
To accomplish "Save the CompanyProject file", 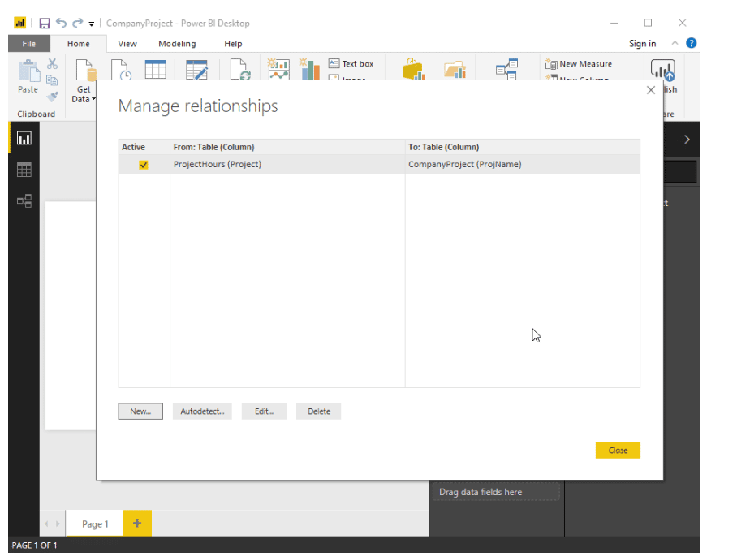I will click(45, 23).
